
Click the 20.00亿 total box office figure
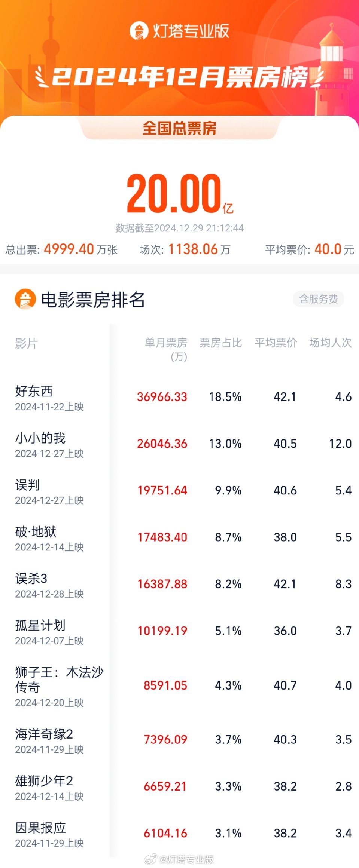click(175, 194)
